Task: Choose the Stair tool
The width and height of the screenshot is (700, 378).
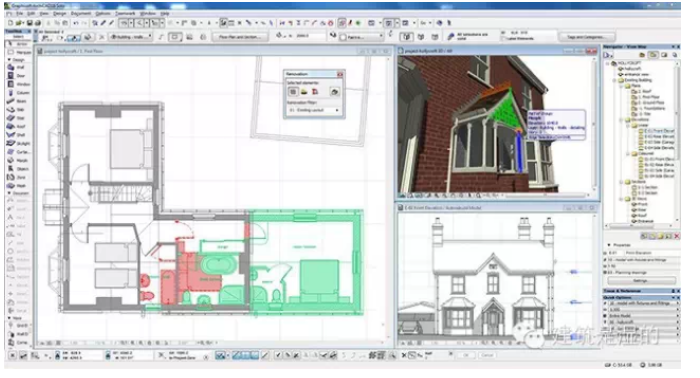Action: (x=18, y=118)
